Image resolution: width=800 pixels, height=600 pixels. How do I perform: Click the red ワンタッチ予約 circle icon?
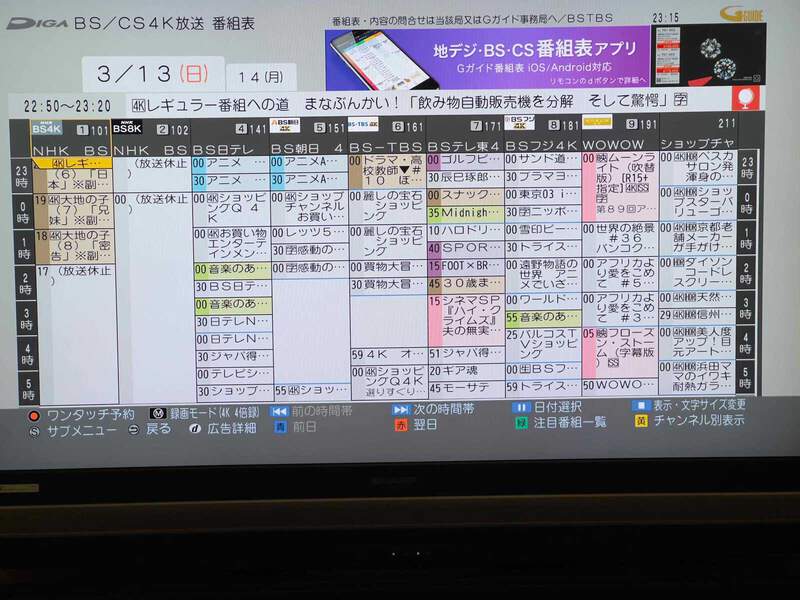point(34,416)
